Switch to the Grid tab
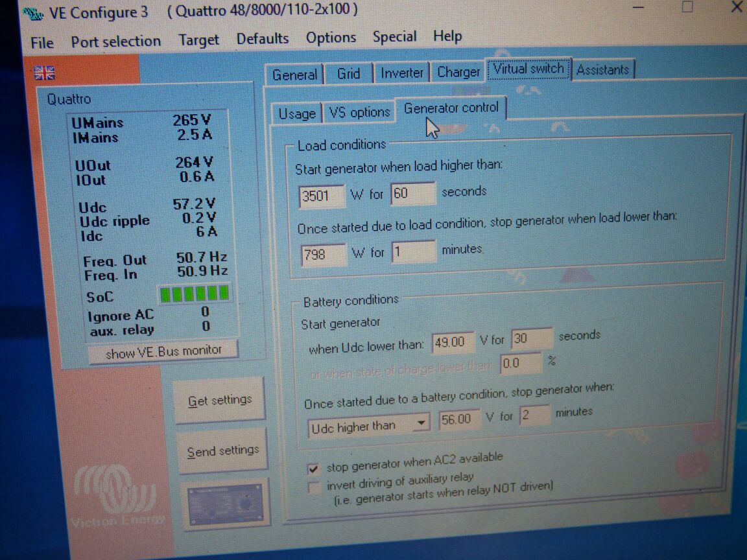 (x=349, y=73)
